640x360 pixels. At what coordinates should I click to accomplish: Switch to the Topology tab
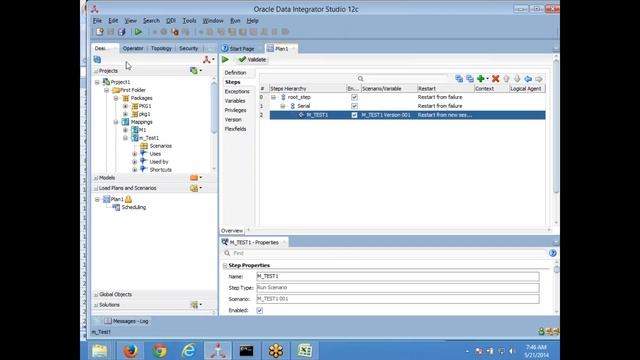[x=161, y=48]
